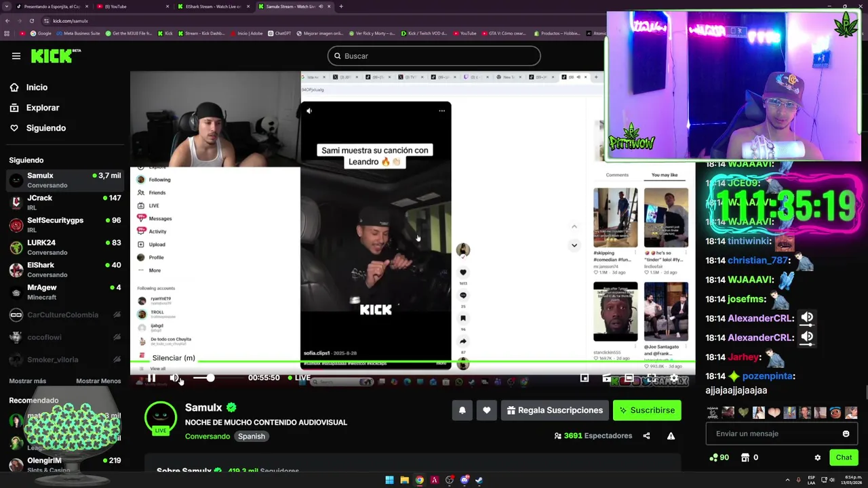Viewport: 868px width, 488px height.
Task: Open Samulx's channel avatar
Action: pos(161,418)
